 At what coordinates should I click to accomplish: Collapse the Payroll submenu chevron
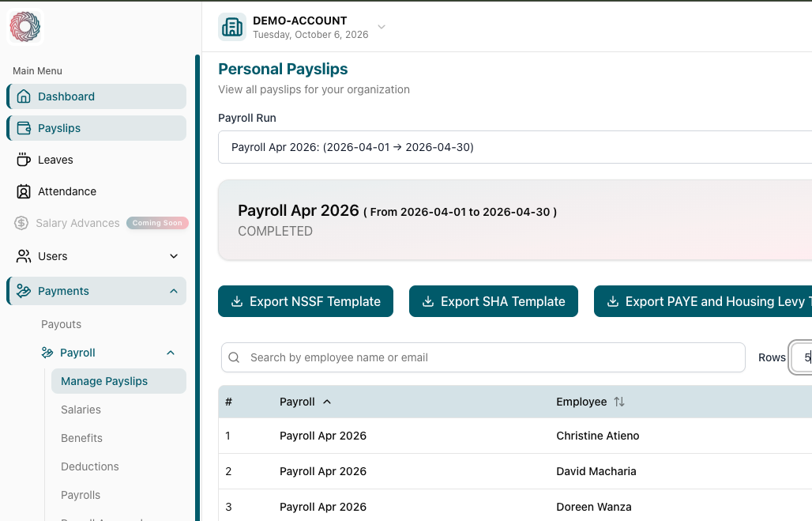point(171,353)
